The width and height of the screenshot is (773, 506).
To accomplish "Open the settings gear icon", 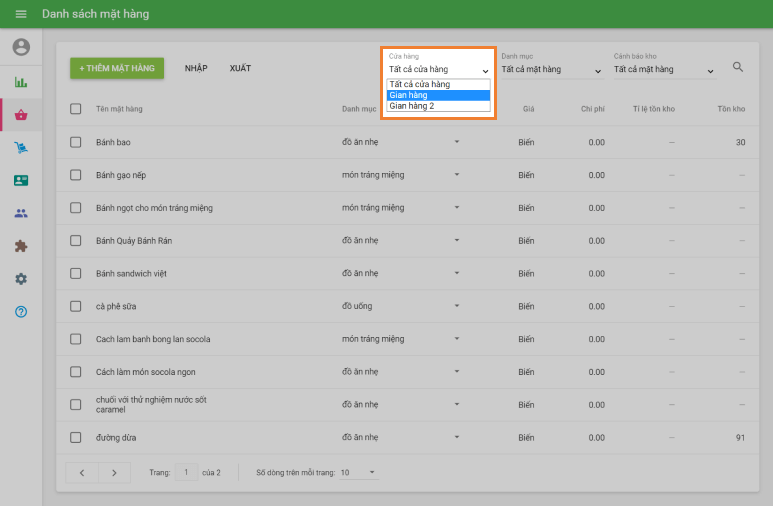I will point(21,279).
